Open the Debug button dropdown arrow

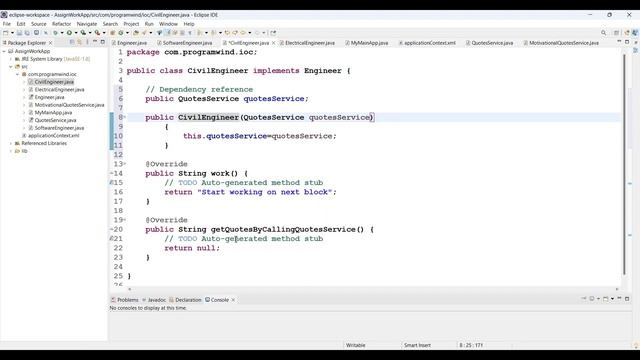coord(62,33)
